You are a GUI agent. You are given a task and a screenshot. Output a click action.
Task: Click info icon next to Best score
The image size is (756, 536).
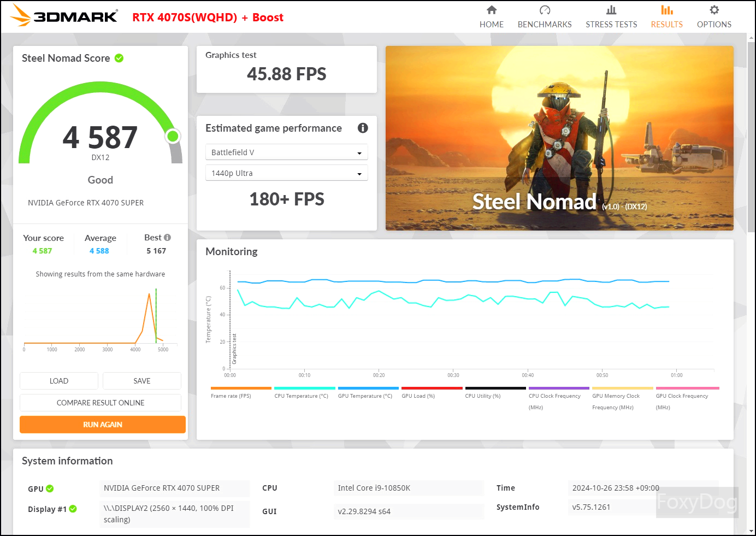pyautogui.click(x=167, y=238)
